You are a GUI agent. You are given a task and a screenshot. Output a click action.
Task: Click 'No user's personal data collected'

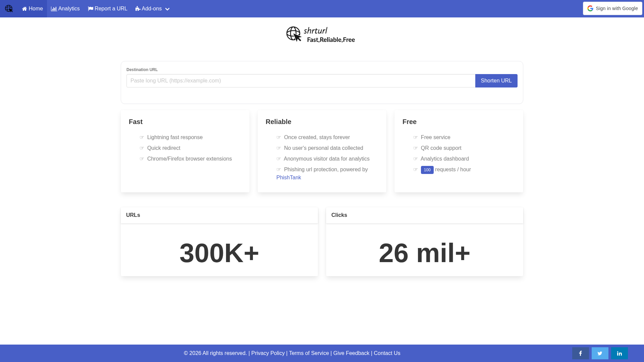point(324,148)
